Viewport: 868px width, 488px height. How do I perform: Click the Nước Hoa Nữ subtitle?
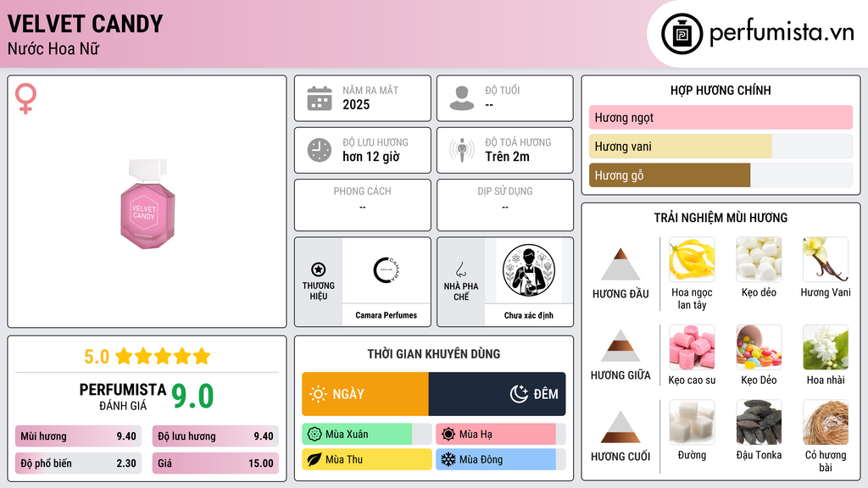[x=53, y=48]
